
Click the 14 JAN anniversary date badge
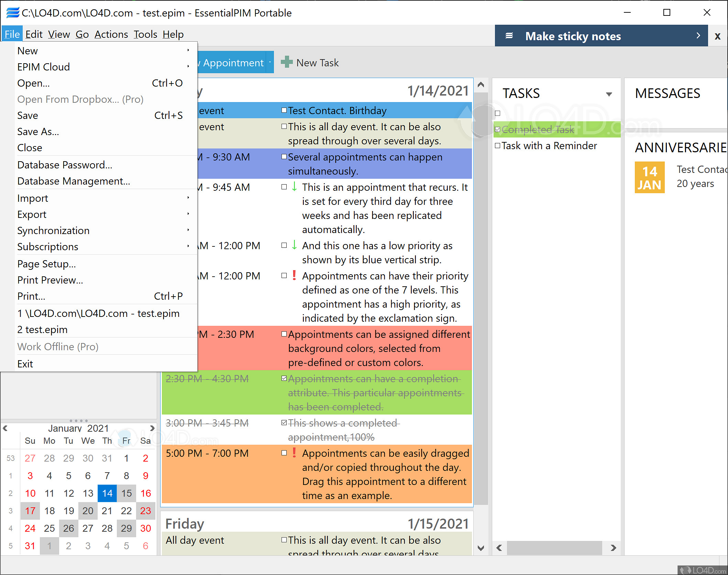649,177
